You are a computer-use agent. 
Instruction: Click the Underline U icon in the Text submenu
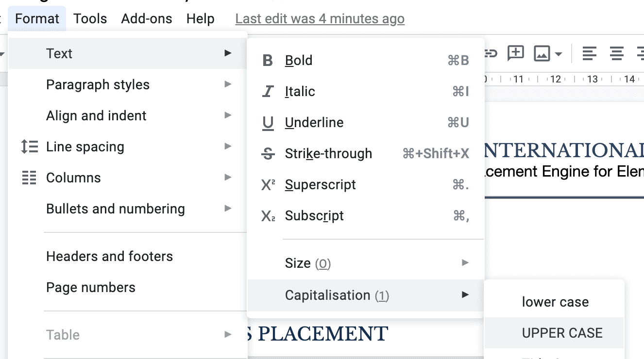268,123
